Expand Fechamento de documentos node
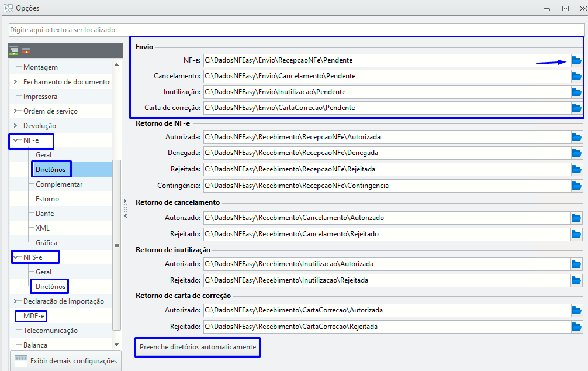The width and height of the screenshot is (588, 371). click(x=15, y=82)
